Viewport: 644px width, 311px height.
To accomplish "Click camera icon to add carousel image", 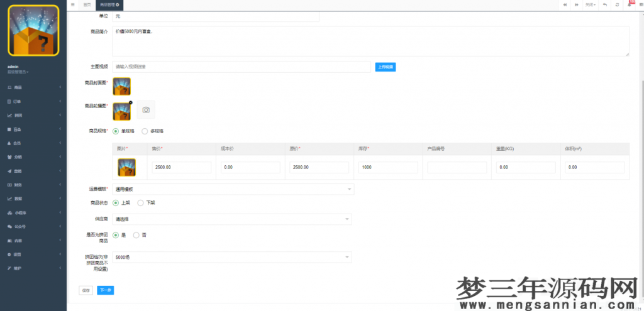I will coord(146,109).
